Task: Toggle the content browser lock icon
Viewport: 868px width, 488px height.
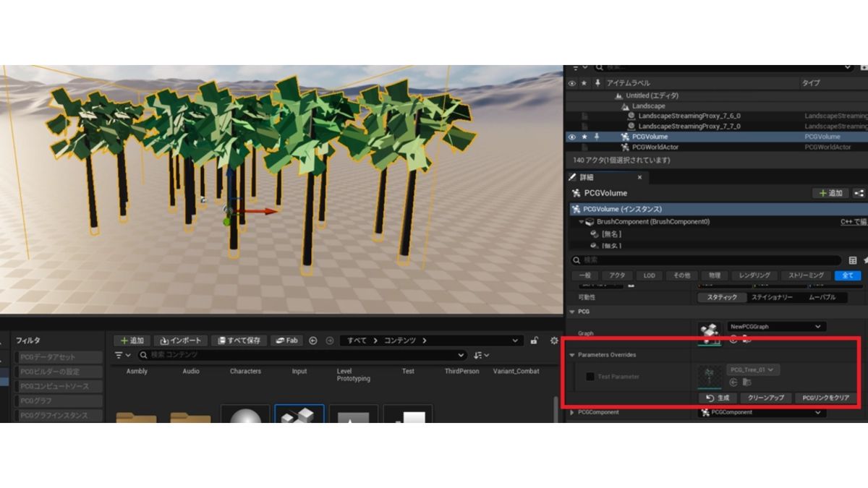Action: [535, 341]
